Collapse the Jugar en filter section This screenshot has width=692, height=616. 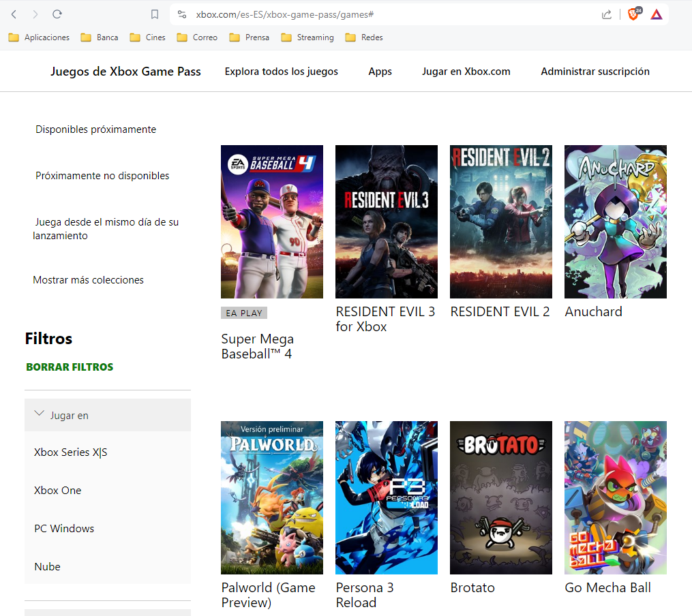click(x=108, y=416)
